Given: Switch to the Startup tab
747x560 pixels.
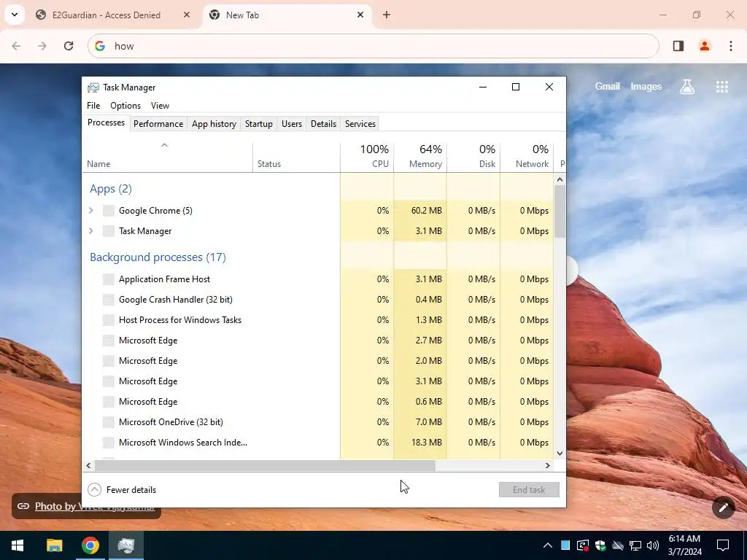Looking at the screenshot, I should pos(259,124).
